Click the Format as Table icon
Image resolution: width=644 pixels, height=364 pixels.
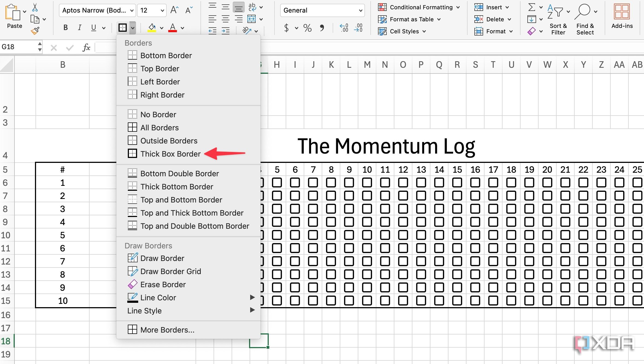pos(382,19)
